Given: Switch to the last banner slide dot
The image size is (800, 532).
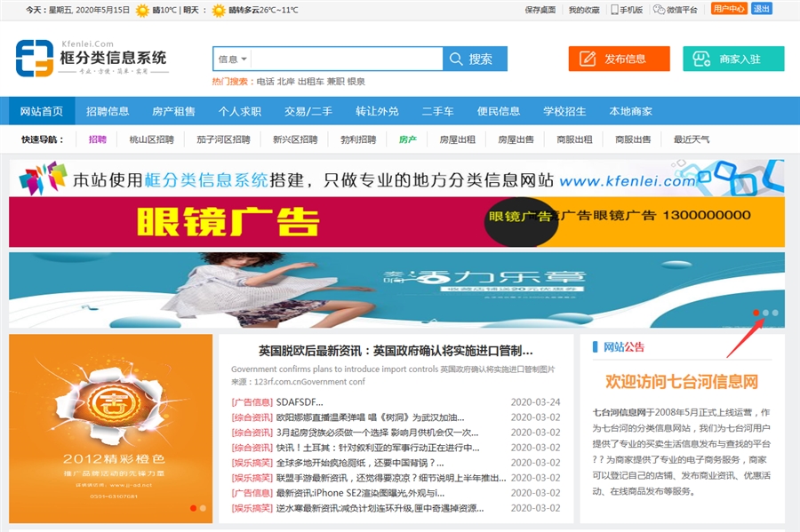Looking at the screenshot, I should (x=775, y=313).
